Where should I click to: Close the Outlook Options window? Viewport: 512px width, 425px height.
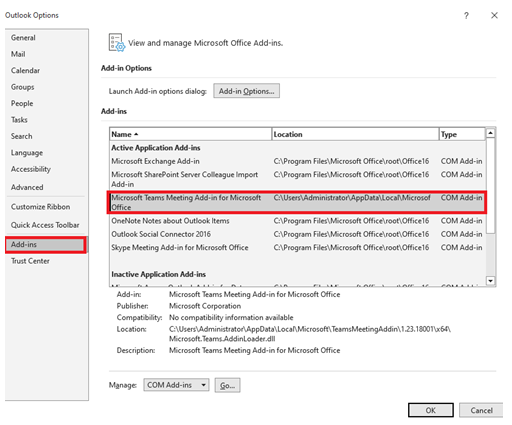click(x=494, y=15)
